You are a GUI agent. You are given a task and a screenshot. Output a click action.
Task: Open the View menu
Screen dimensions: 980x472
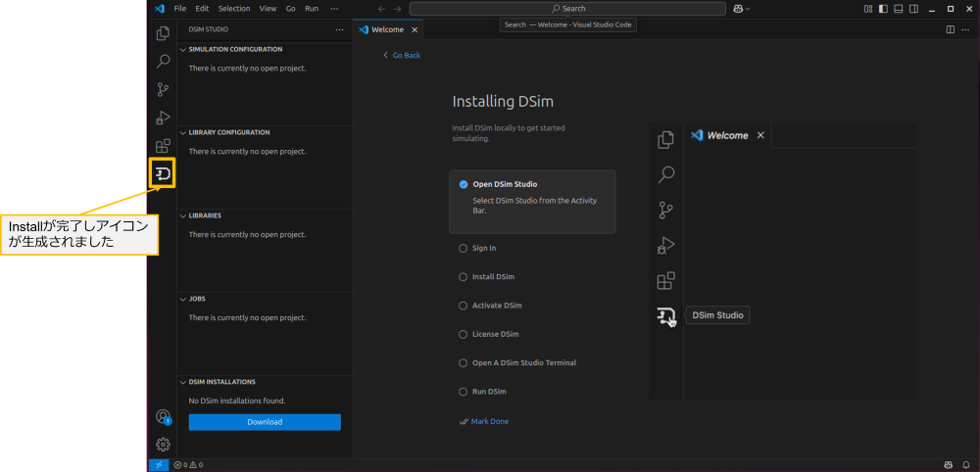[268, 9]
